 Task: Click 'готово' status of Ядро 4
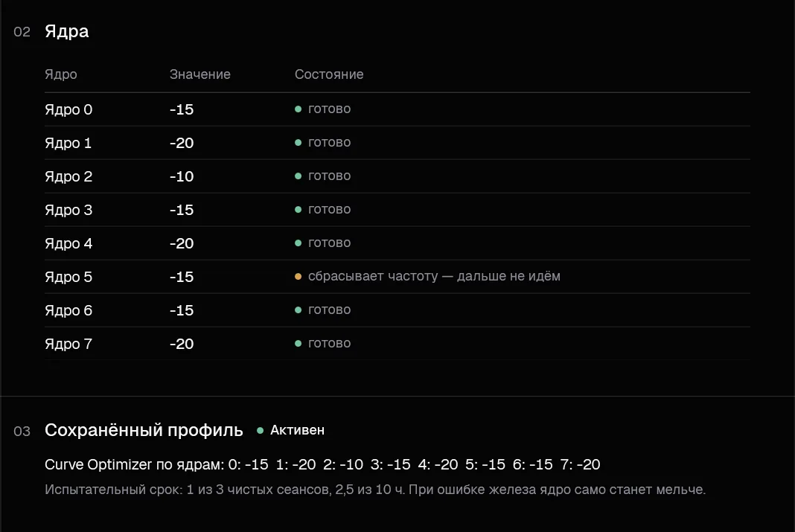(330, 243)
